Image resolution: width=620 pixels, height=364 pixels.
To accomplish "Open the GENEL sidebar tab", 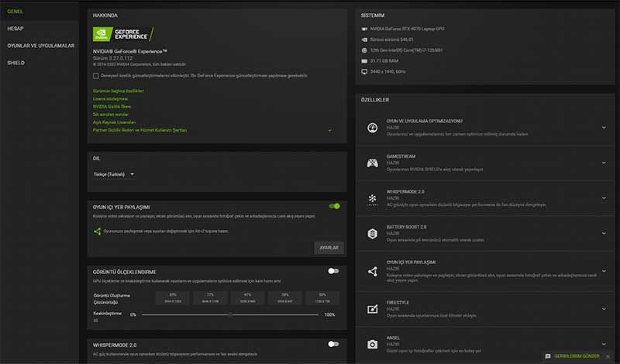I will [15, 12].
